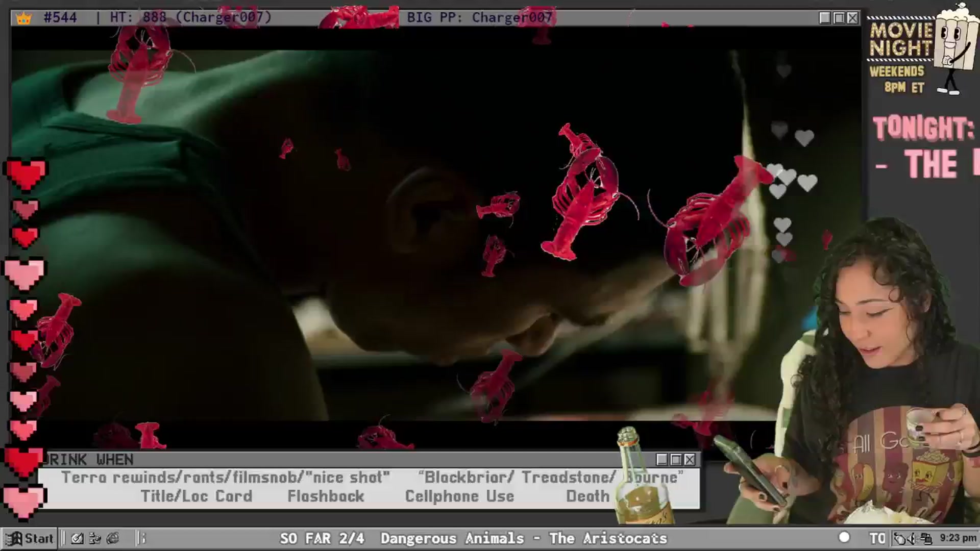
Task: Click the "#544" counter text
Action: (60, 18)
